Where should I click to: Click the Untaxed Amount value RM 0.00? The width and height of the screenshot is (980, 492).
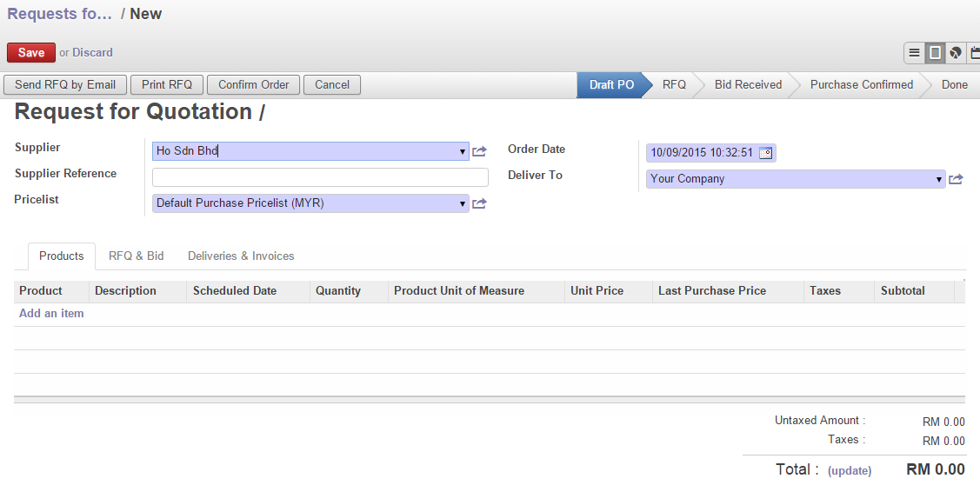point(943,422)
